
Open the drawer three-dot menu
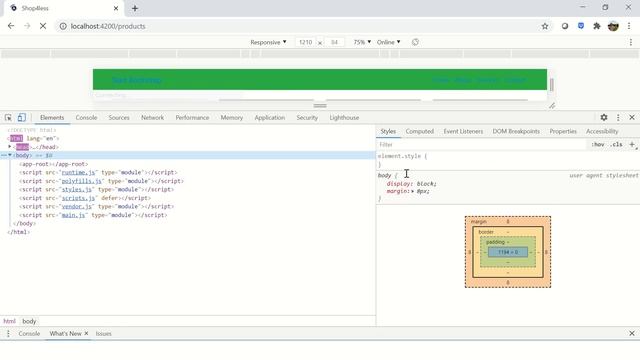click(8, 333)
